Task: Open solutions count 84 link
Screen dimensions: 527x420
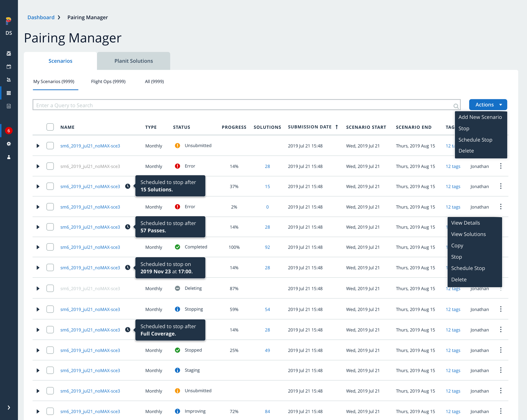Action: pos(267,411)
